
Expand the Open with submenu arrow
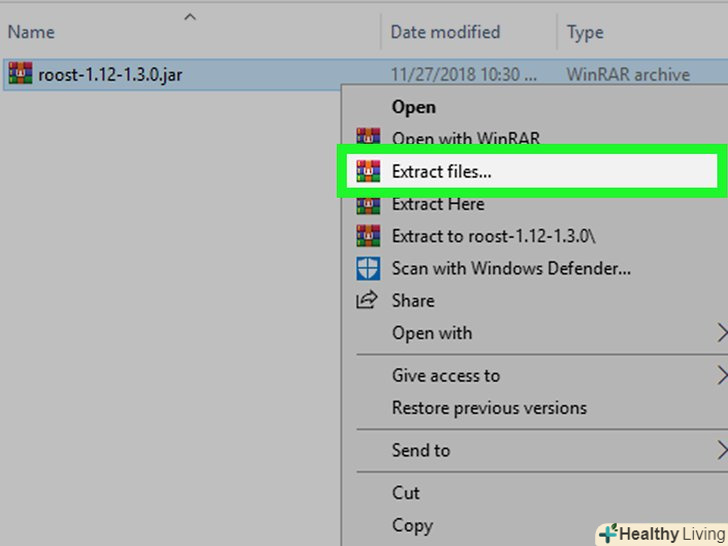(x=721, y=333)
